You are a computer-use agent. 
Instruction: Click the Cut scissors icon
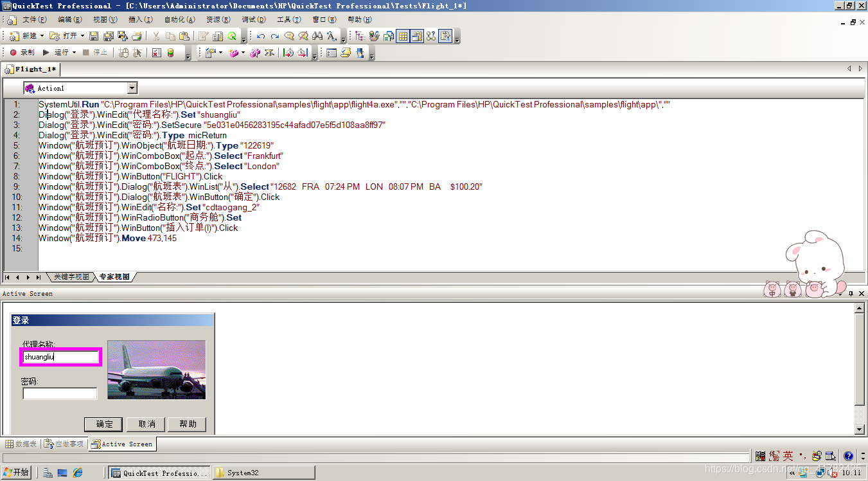(155, 36)
